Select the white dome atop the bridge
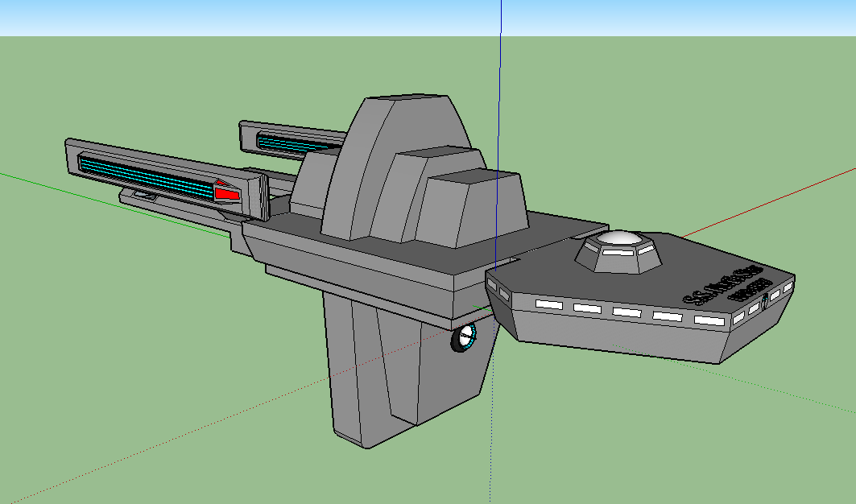856x504 pixels. point(619,238)
